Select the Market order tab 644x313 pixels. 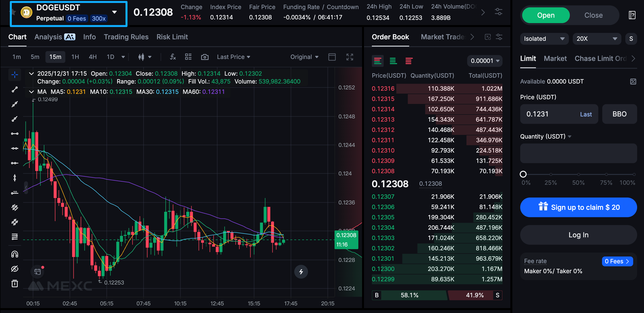[x=555, y=58]
